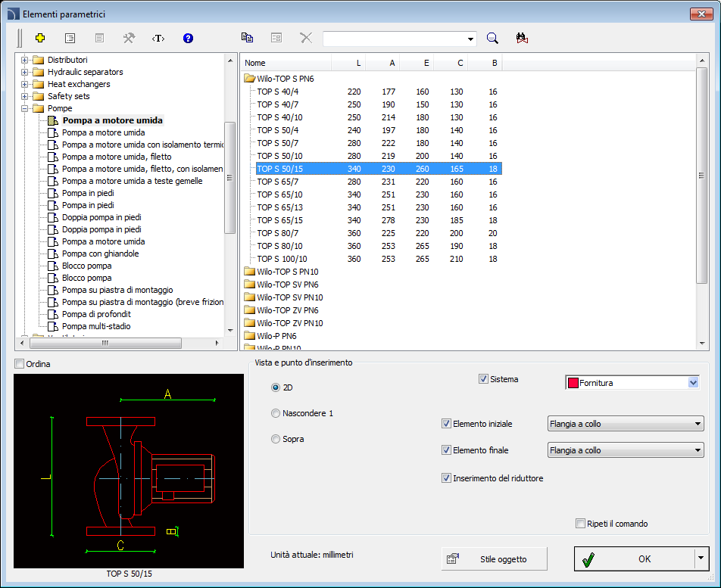Close the Elementi parametrici dialog
The image size is (721, 588).
point(701,14)
